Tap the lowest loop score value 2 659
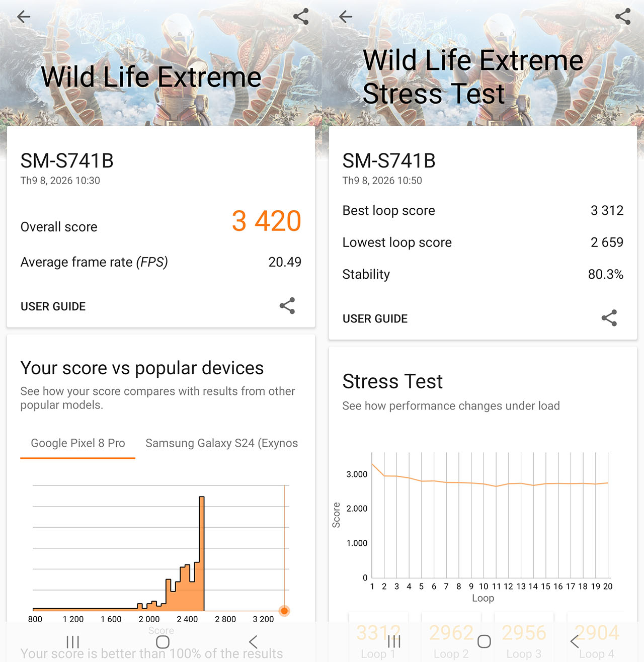Screen dimensions: 644x662 [607, 242]
